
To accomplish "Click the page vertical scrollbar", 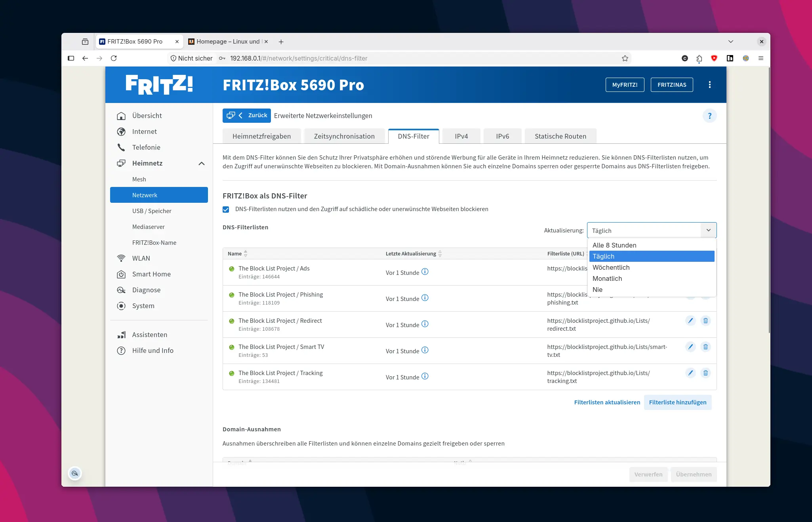I will (x=769, y=200).
